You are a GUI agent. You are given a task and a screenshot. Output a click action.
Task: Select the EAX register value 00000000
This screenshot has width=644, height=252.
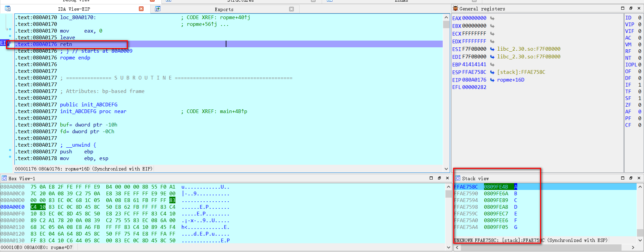coord(474,18)
